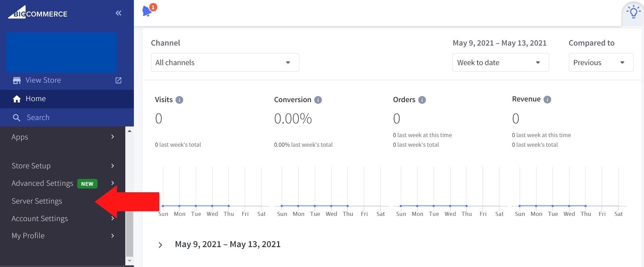
Task: Collapse sidebar with double chevron icon
Action: click(x=118, y=13)
